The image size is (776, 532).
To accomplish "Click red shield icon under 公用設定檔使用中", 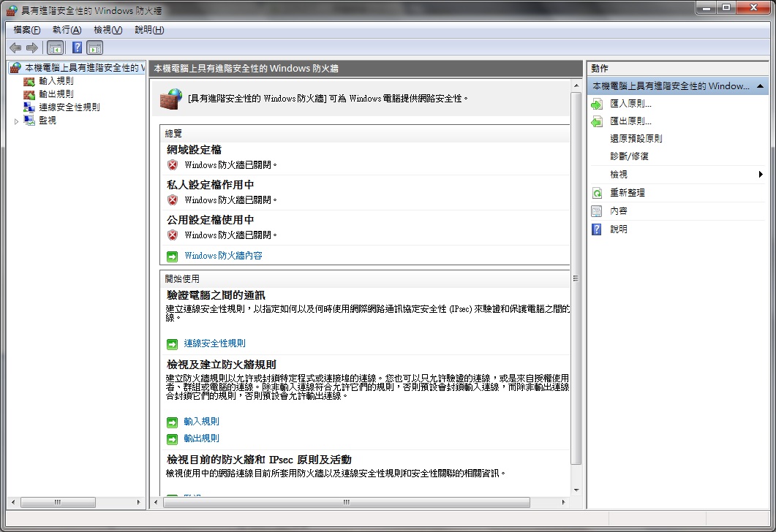I will tap(172, 235).
